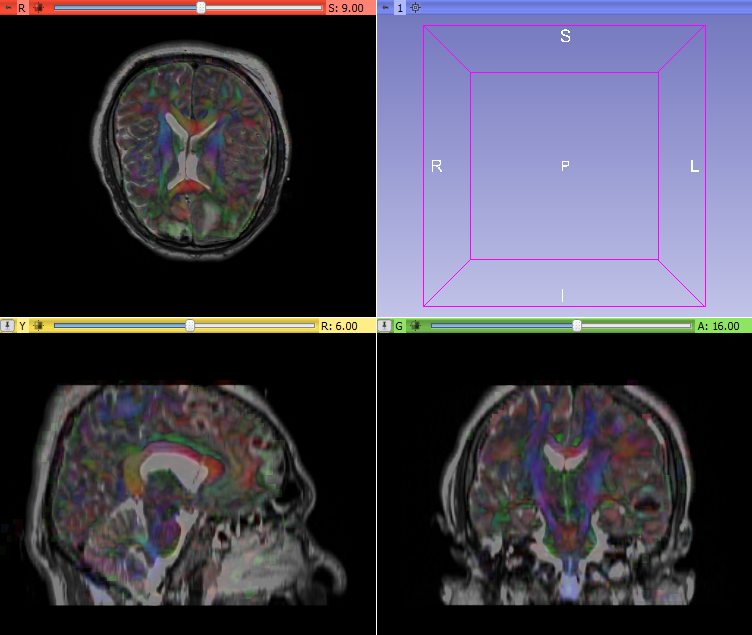Click the 'S' orientation label in 3D view

(x=565, y=37)
